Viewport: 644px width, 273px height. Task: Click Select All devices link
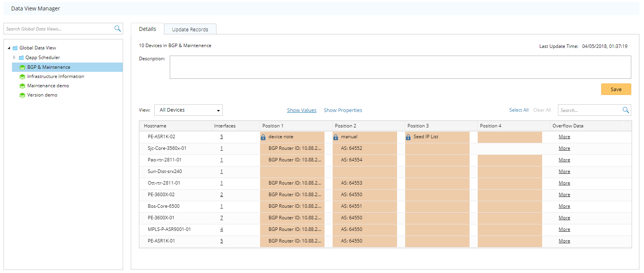pyautogui.click(x=519, y=110)
